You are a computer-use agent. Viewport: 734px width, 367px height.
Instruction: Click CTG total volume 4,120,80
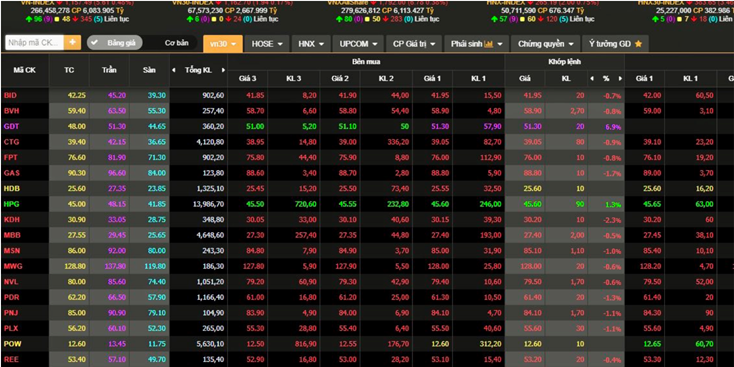point(210,142)
